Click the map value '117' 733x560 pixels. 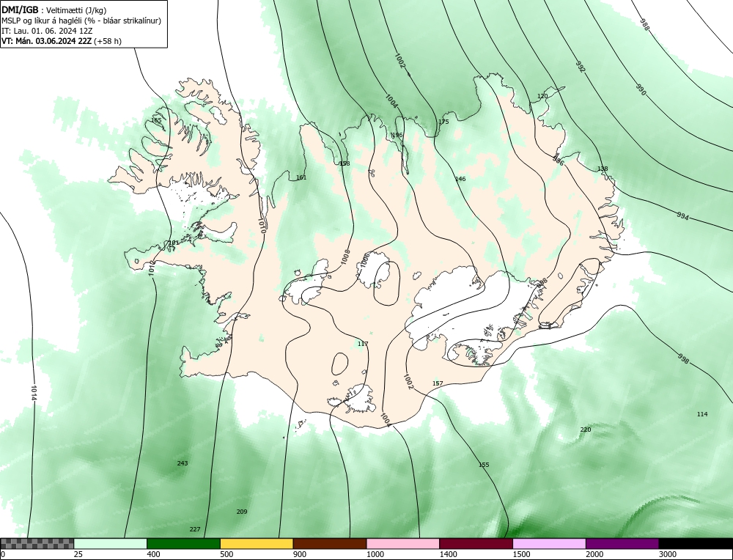pos(363,344)
